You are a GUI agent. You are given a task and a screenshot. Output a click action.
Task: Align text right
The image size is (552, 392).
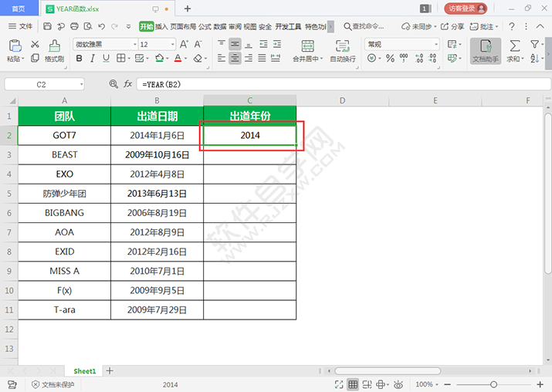coord(249,58)
